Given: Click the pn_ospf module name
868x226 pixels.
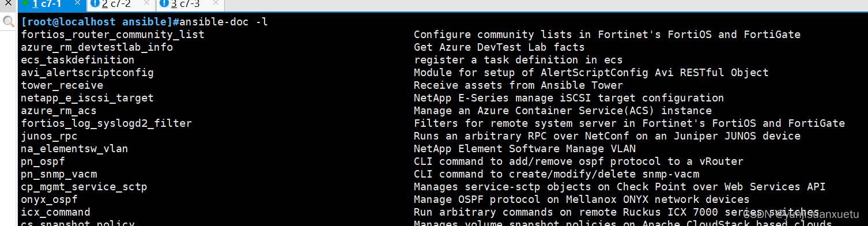Looking at the screenshot, I should pos(43,161).
